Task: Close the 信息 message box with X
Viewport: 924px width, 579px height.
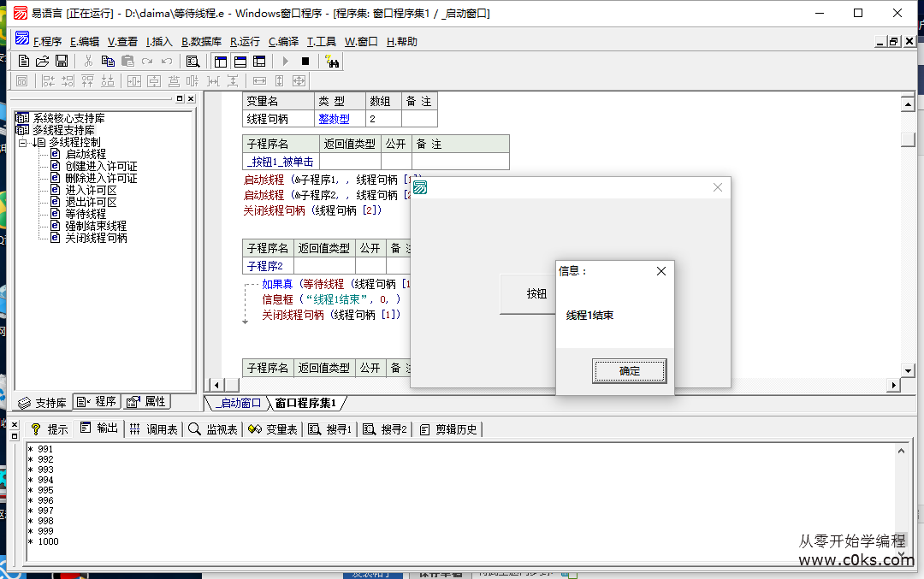Action: pyautogui.click(x=661, y=271)
